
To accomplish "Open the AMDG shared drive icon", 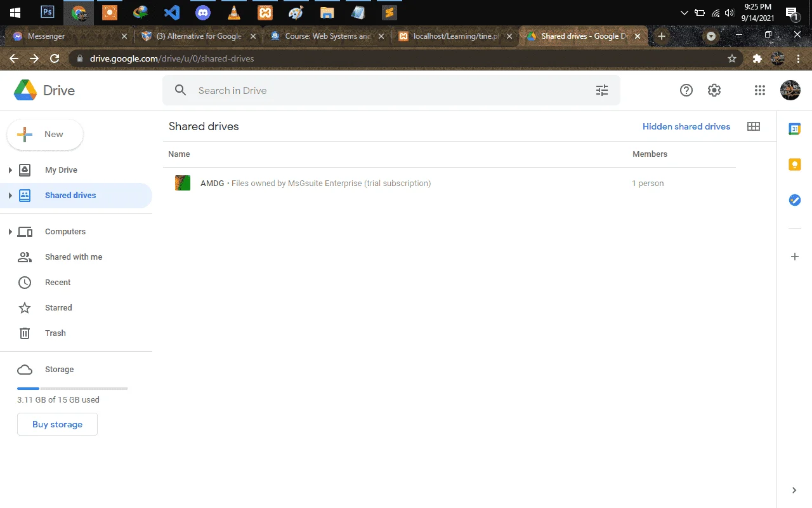I will click(183, 183).
